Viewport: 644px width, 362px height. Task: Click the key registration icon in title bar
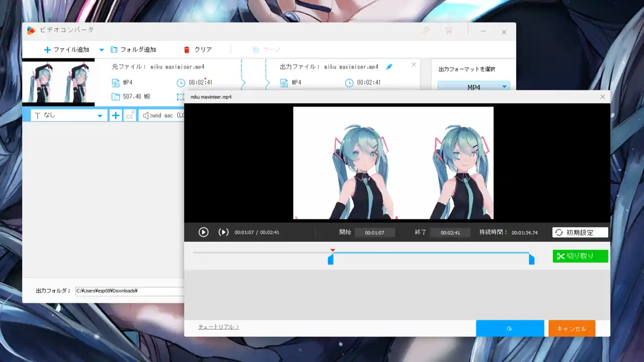tap(426, 31)
